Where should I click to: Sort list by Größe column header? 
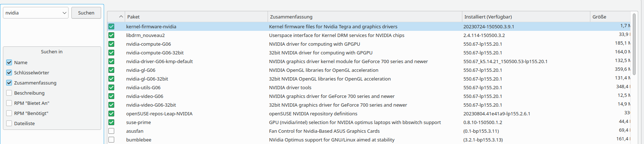[x=611, y=17]
